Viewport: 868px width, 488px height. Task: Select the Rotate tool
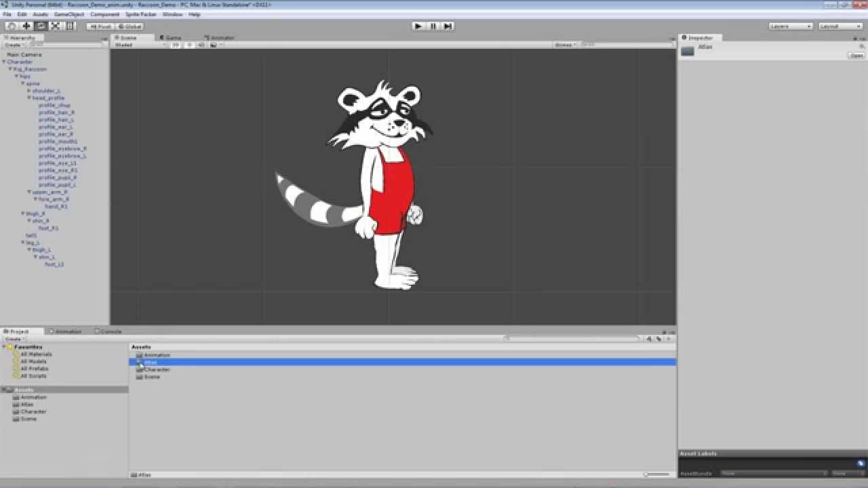[41, 26]
